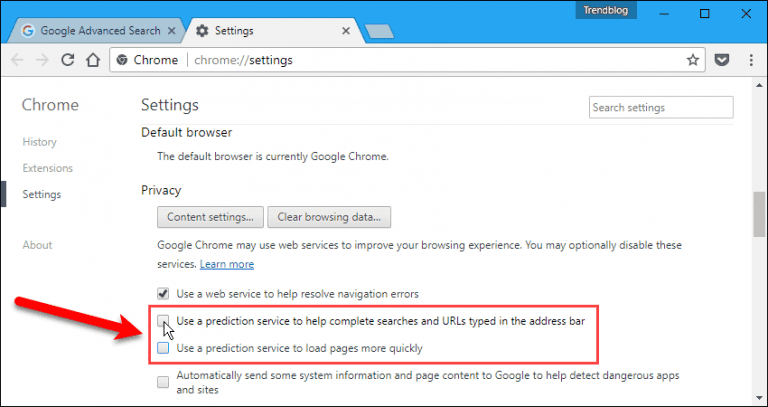The width and height of the screenshot is (768, 407).
Task: Click the Clear browsing data button
Action: coord(330,216)
